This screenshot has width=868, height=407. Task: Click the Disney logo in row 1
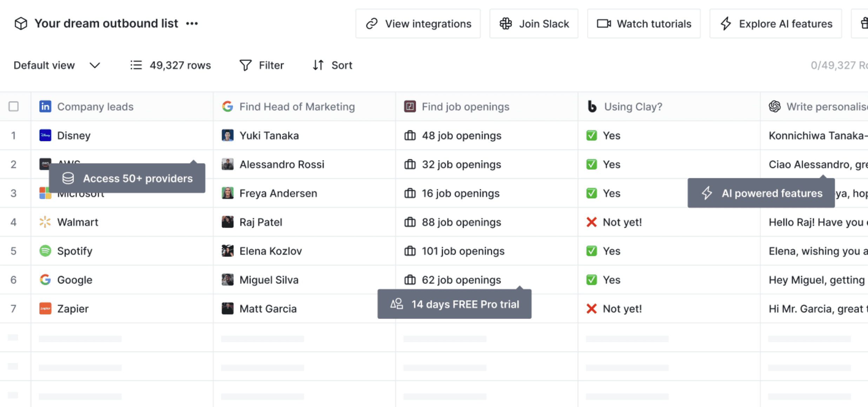[x=45, y=135]
